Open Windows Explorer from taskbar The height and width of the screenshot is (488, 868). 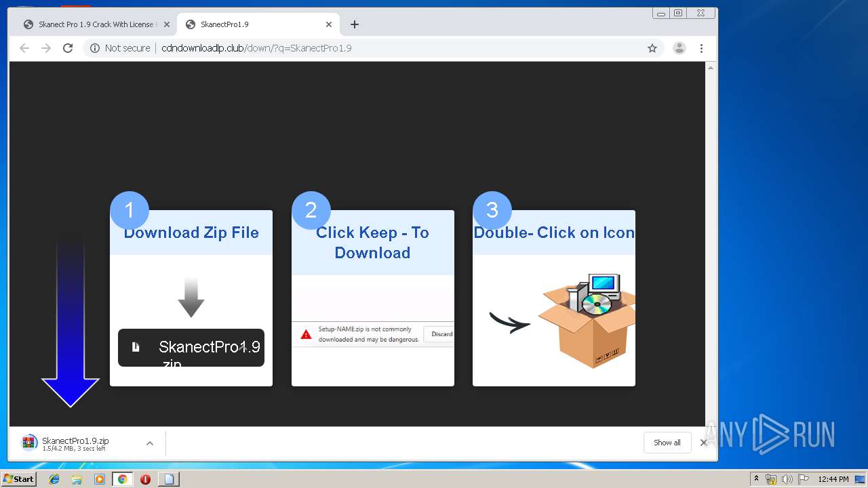click(77, 479)
